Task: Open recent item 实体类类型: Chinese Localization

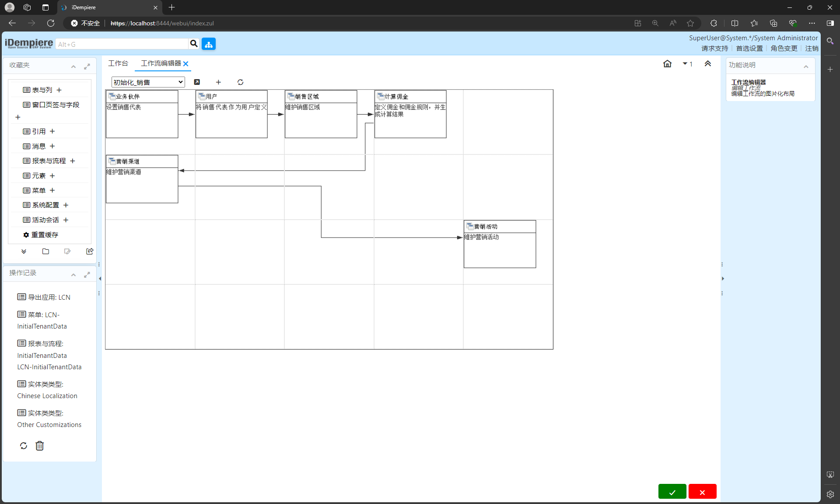Action: pos(47,390)
